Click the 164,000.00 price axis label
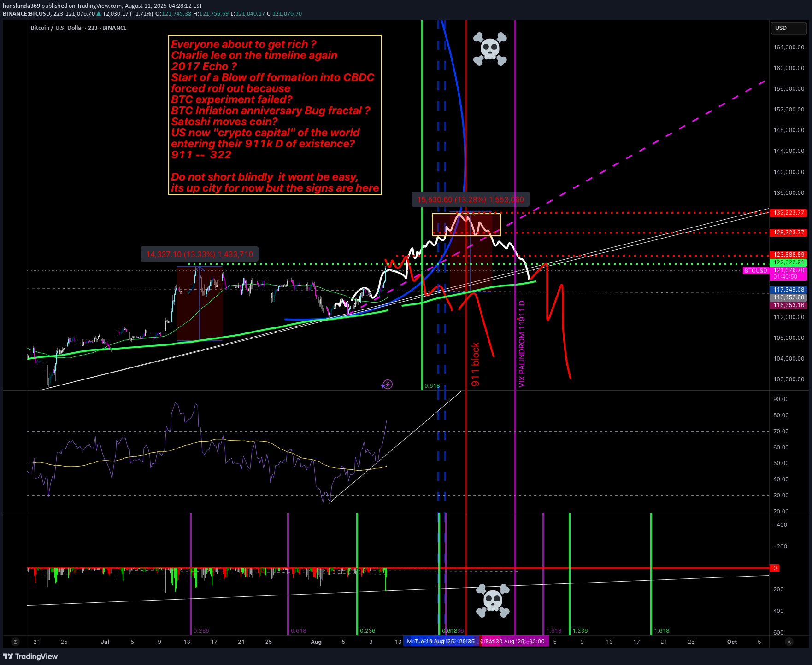 coord(789,47)
